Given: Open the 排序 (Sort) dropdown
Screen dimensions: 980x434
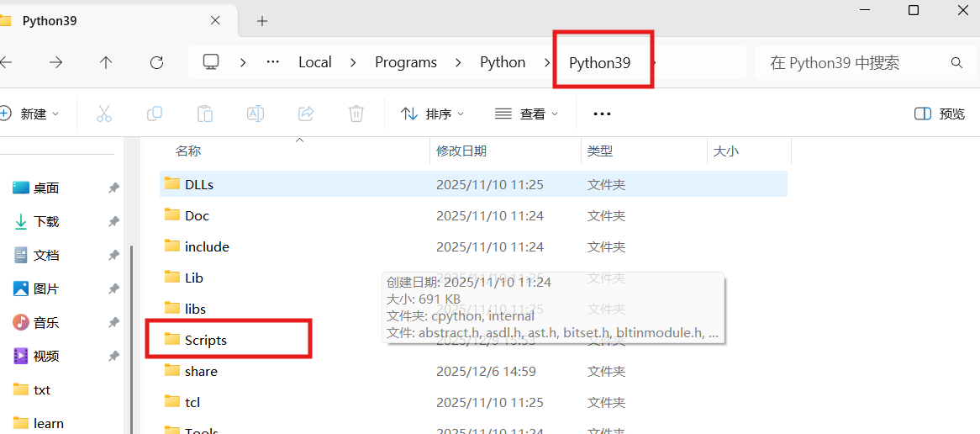Looking at the screenshot, I should pyautogui.click(x=433, y=114).
